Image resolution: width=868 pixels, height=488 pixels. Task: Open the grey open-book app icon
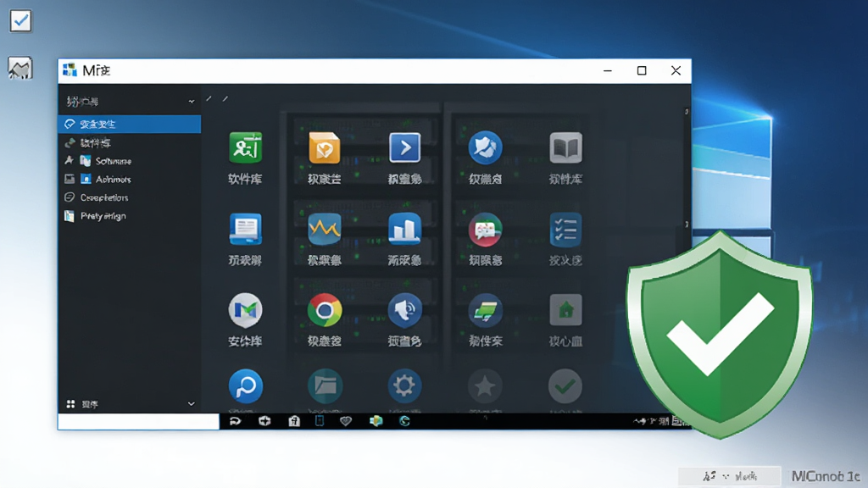tap(565, 147)
